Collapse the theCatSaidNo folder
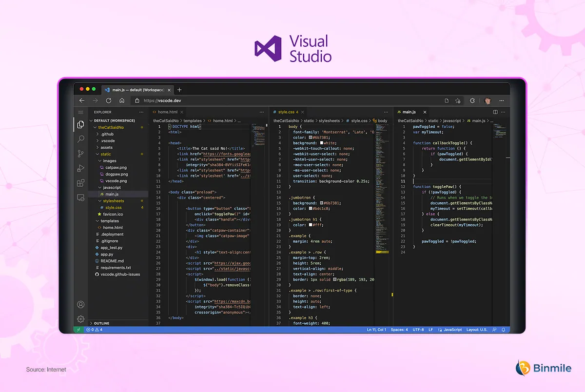The width and height of the screenshot is (585, 392). tap(95, 127)
